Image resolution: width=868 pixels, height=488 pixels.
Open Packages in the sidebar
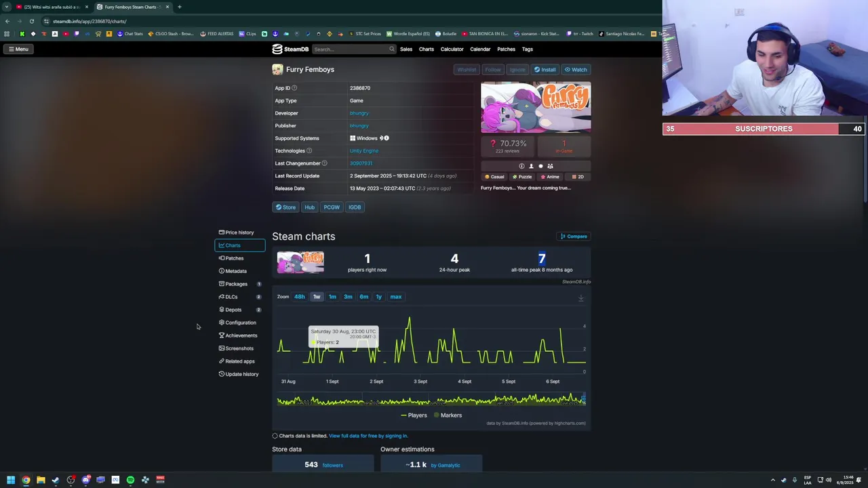click(239, 284)
